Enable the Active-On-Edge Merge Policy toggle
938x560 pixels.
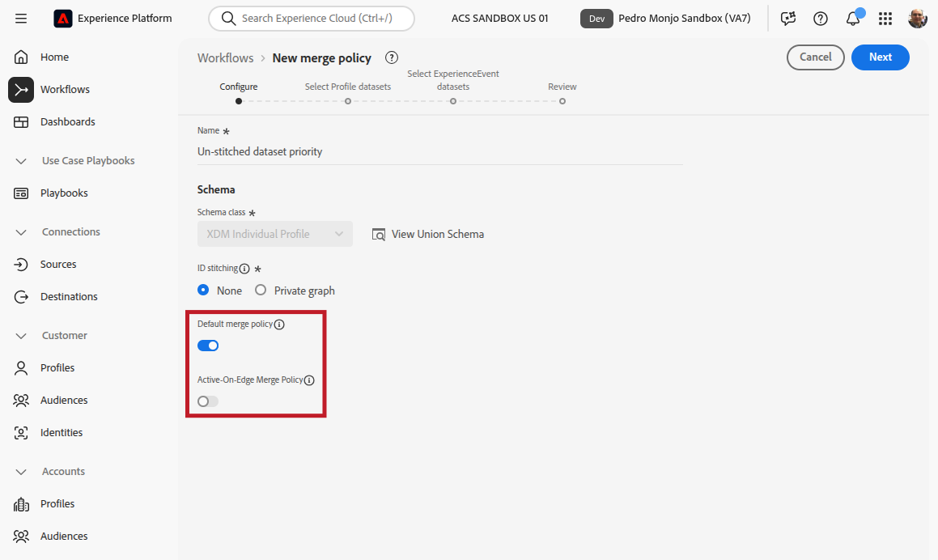(208, 401)
